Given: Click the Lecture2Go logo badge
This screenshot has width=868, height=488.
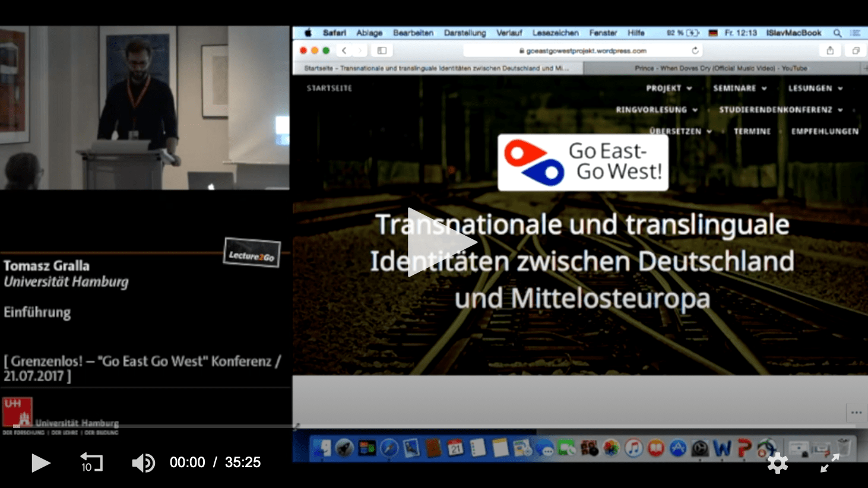Looking at the screenshot, I should tap(252, 253).
